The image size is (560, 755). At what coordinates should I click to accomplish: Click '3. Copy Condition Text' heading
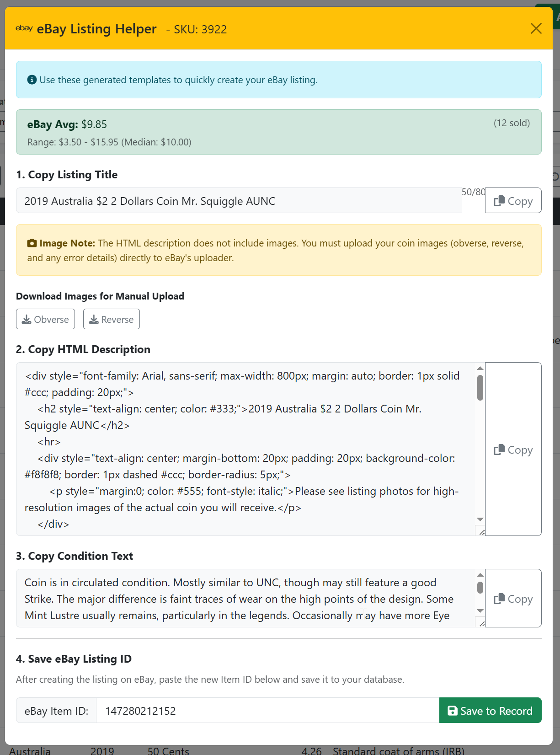(75, 556)
